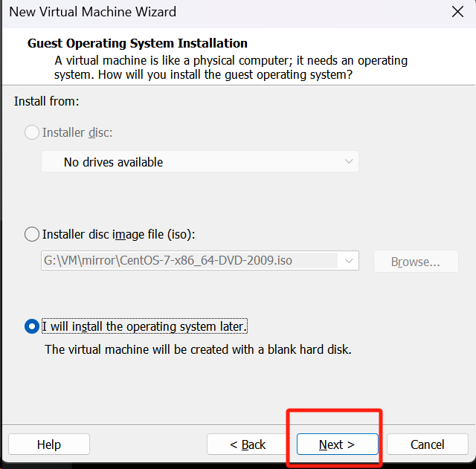Image resolution: width=476 pixels, height=469 pixels.
Task: Select the Installer disc radio button
Action: 32,132
